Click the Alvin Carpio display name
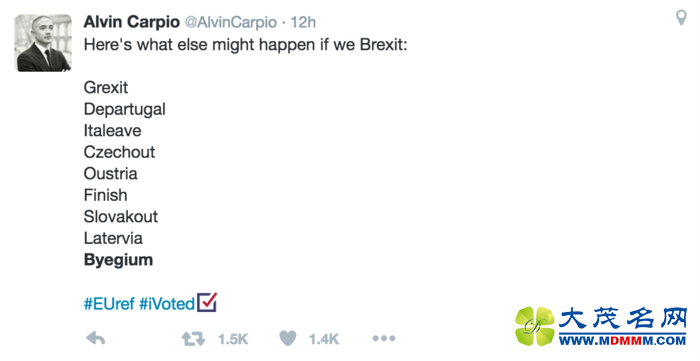The width and height of the screenshot is (700, 361). [x=131, y=22]
